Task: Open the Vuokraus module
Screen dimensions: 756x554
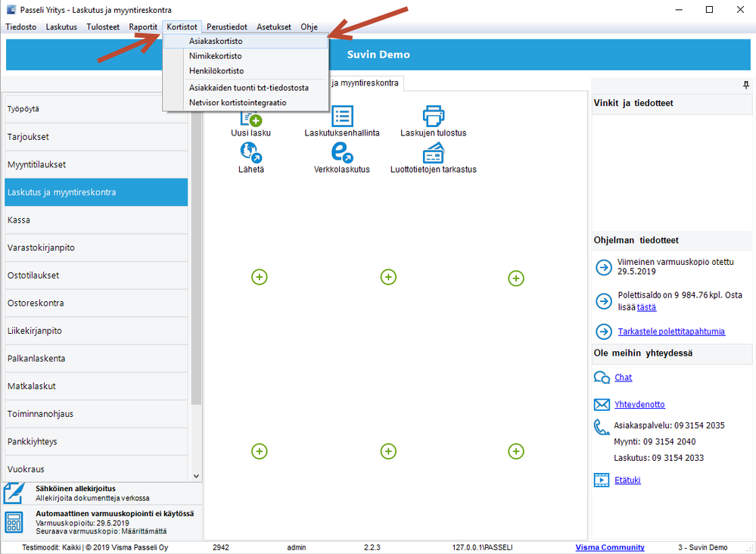Action: (96, 468)
